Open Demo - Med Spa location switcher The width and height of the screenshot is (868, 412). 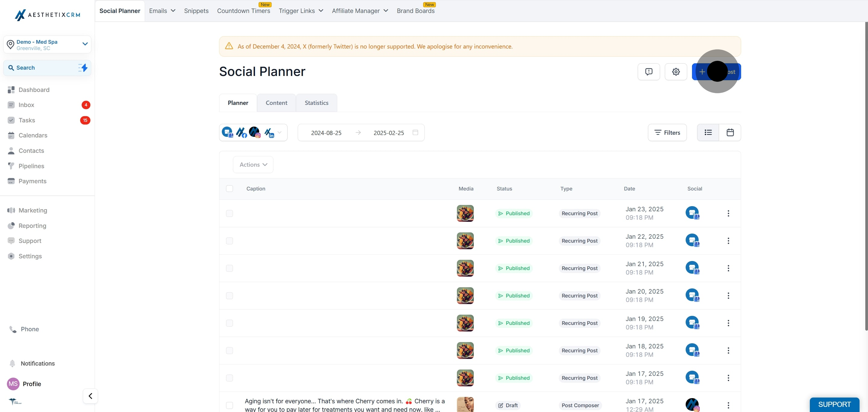47,45
